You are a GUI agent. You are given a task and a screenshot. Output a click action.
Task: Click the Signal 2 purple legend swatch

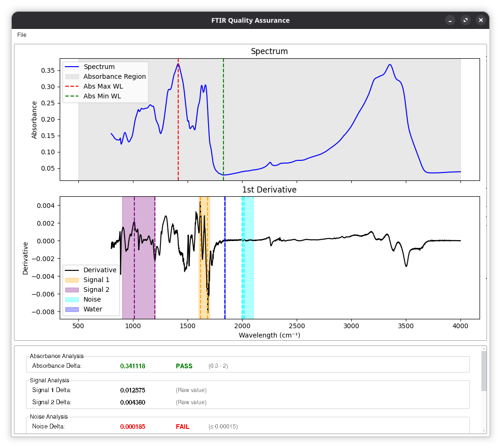[72, 290]
